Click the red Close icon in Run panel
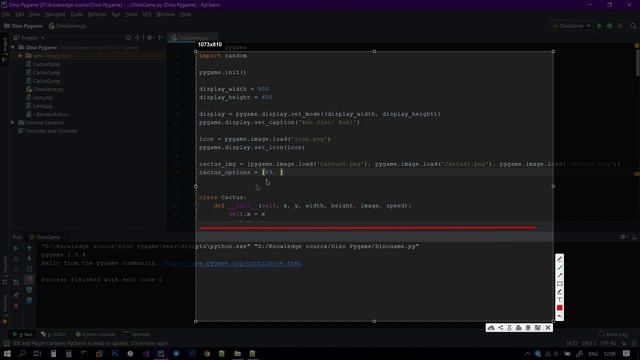Image resolution: width=640 pixels, height=360 pixels. [16, 306]
